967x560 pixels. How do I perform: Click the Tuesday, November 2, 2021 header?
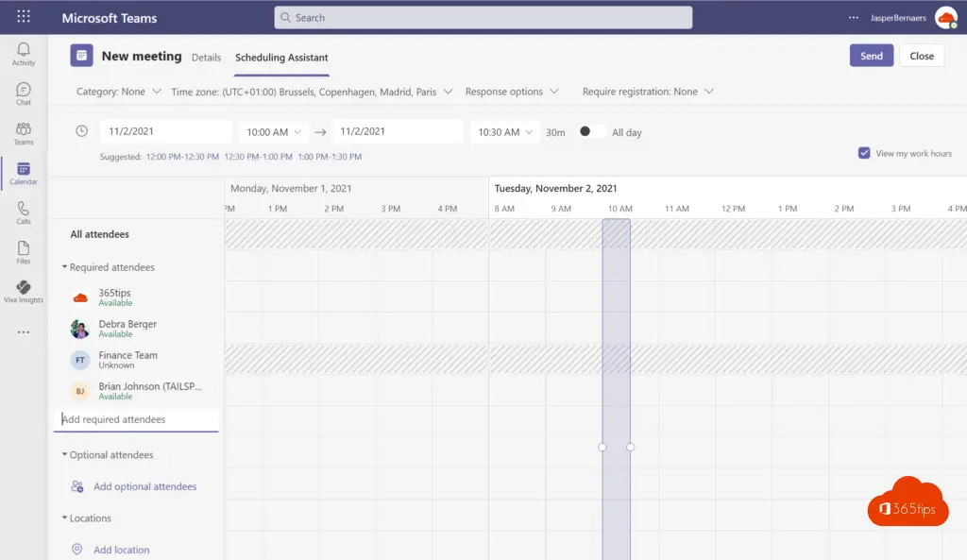point(555,188)
